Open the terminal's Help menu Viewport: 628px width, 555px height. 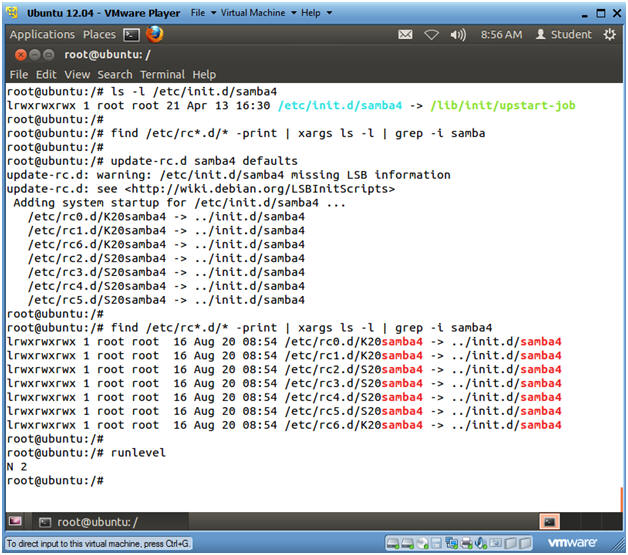coord(204,74)
